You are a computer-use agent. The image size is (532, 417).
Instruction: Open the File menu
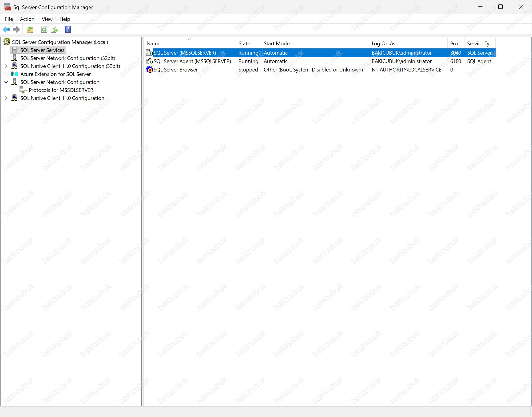click(x=9, y=19)
